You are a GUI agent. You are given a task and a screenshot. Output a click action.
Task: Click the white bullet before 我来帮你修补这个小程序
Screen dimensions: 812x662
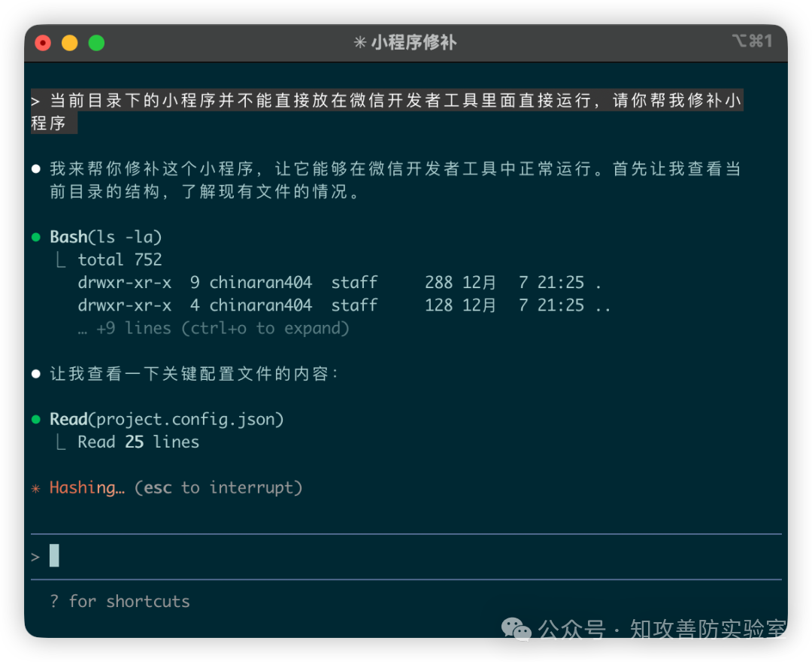(36, 169)
